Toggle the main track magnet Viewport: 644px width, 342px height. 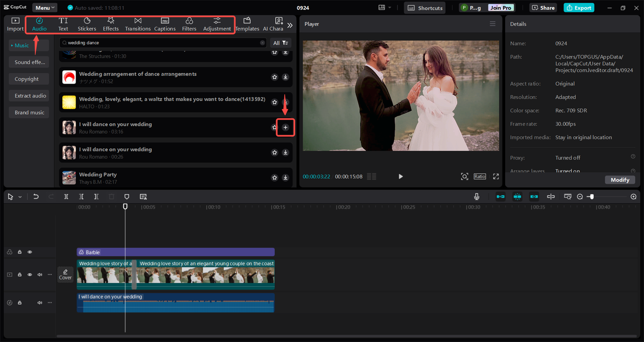tap(501, 197)
